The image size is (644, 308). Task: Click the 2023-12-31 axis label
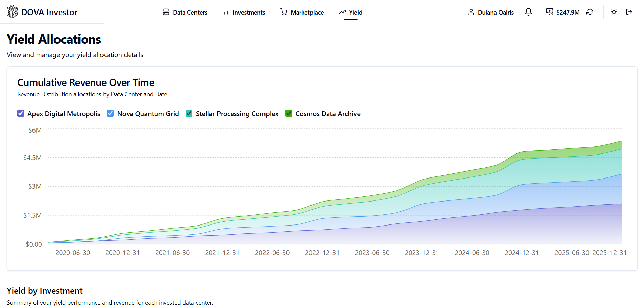[422, 252]
